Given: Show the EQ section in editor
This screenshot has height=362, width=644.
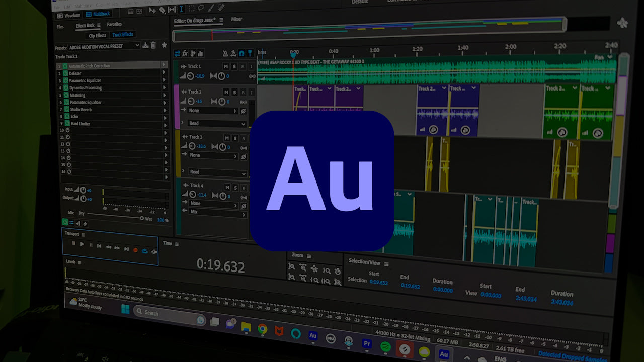Looking at the screenshot, I should coord(200,53).
